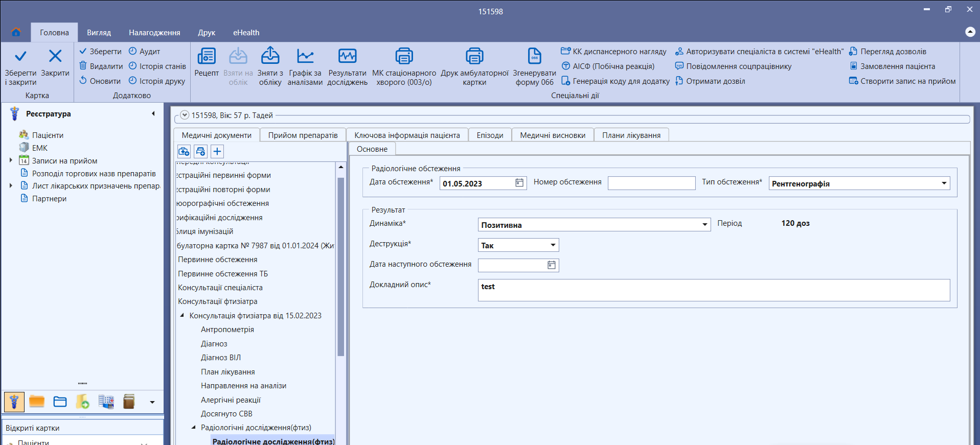980x445 pixels.
Task: Click Генерація коду для додатку
Action: coord(616,81)
